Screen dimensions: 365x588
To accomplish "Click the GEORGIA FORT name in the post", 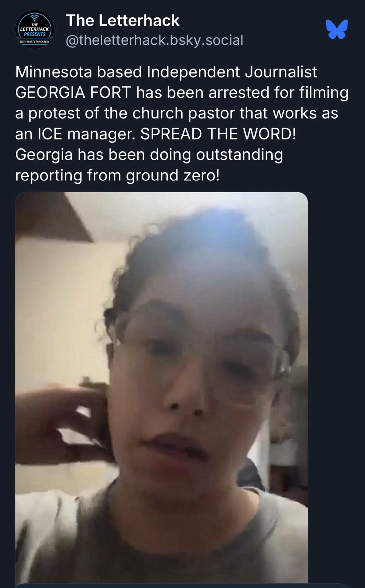I will 73,93.
